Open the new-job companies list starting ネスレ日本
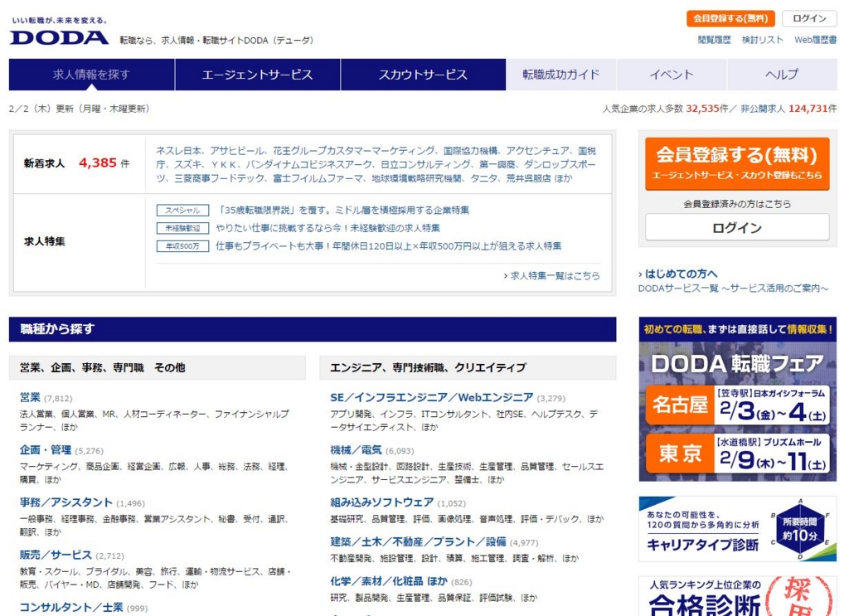Image resolution: width=849 pixels, height=616 pixels. click(376, 164)
